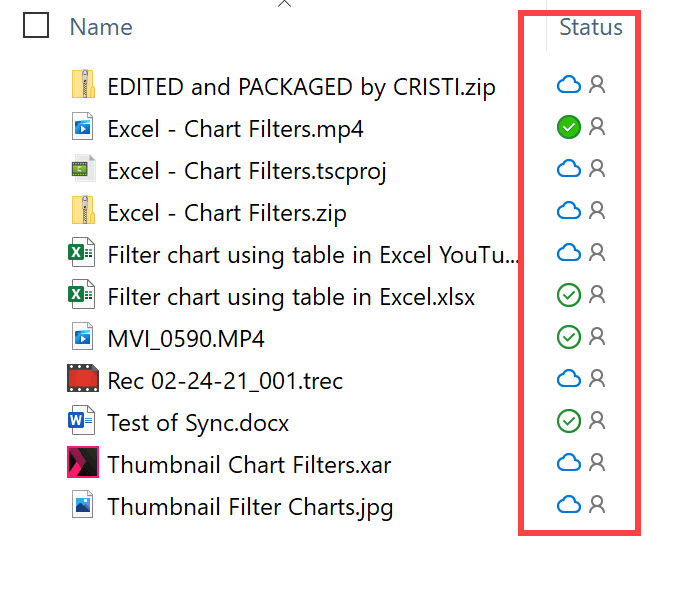Click shared person icon for MVI_0590.MP4

597,337
